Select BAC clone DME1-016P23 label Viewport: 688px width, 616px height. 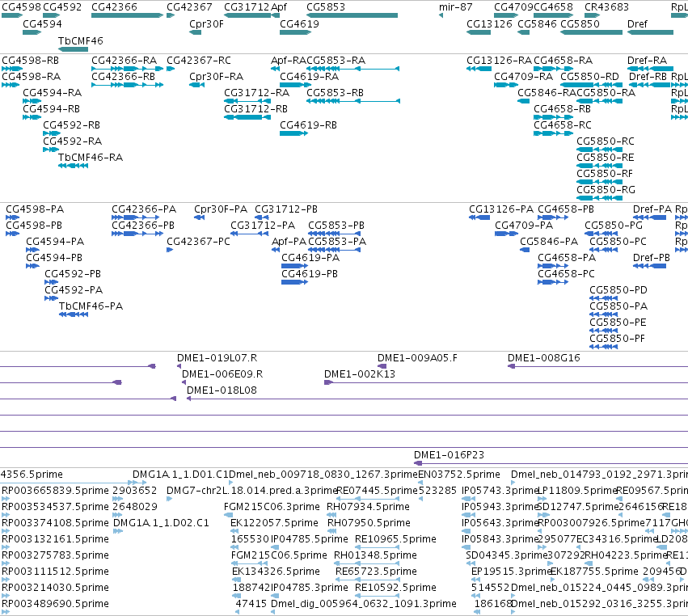point(450,455)
